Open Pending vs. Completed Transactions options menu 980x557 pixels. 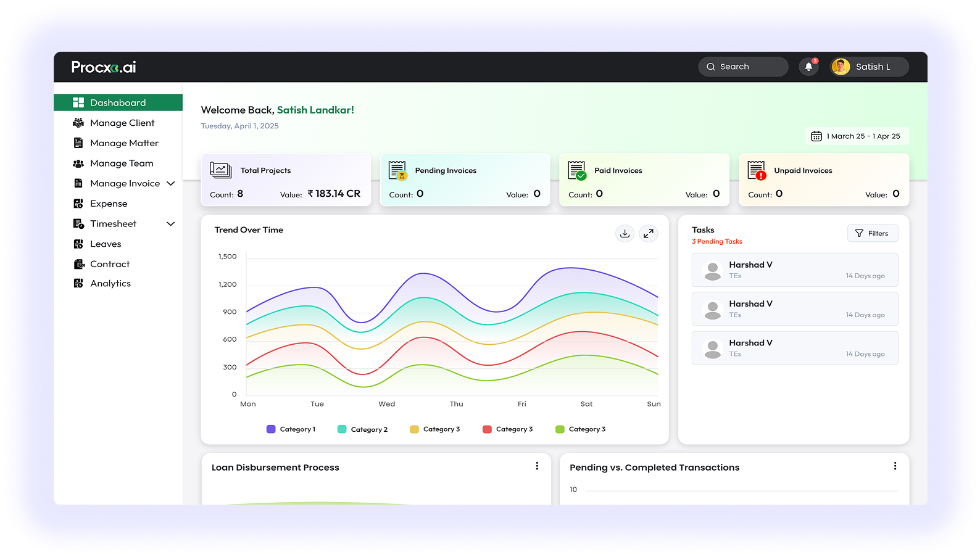[895, 466]
